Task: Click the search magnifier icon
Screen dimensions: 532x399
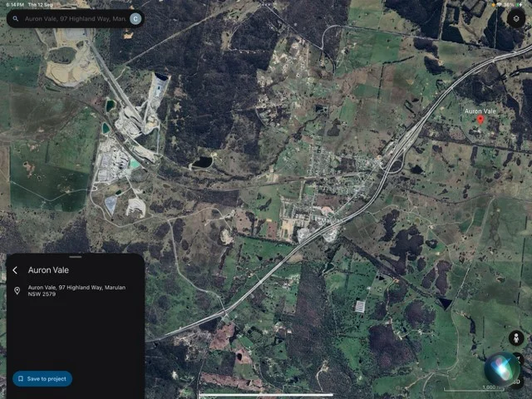Action: click(16, 18)
